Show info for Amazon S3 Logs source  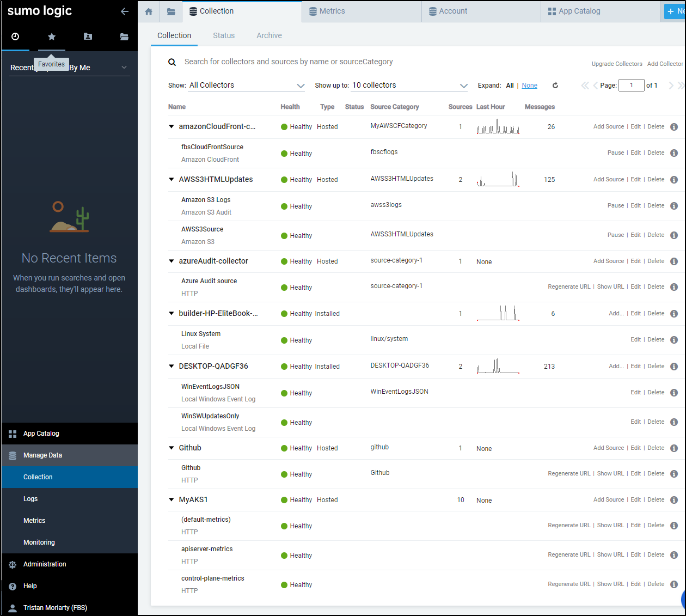click(x=674, y=206)
